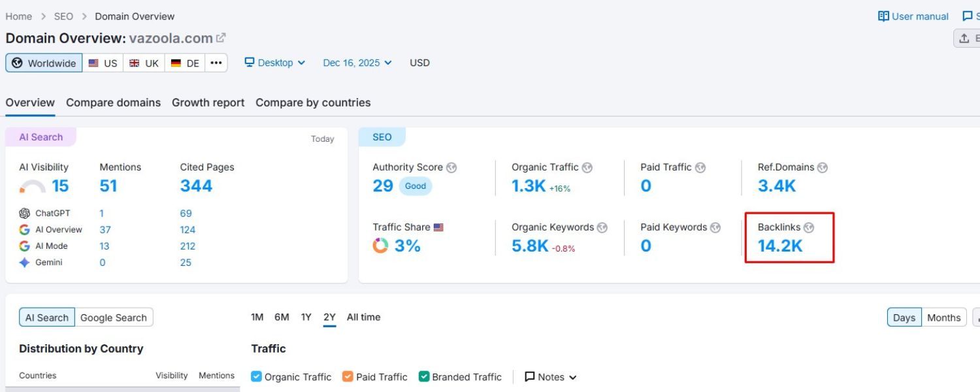Screen dimensions: 980x392
Task: Expand the Notes dropdown
Action: (x=550, y=376)
